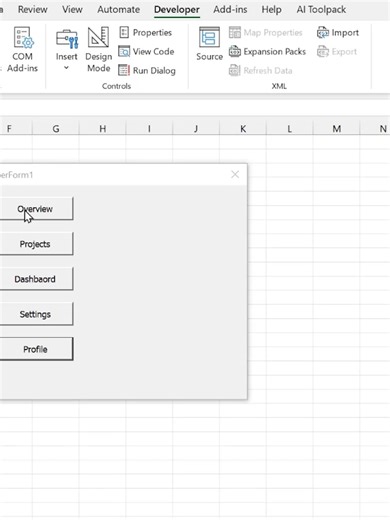Click Import XML button
Screen dimensions: 390x520
338,33
